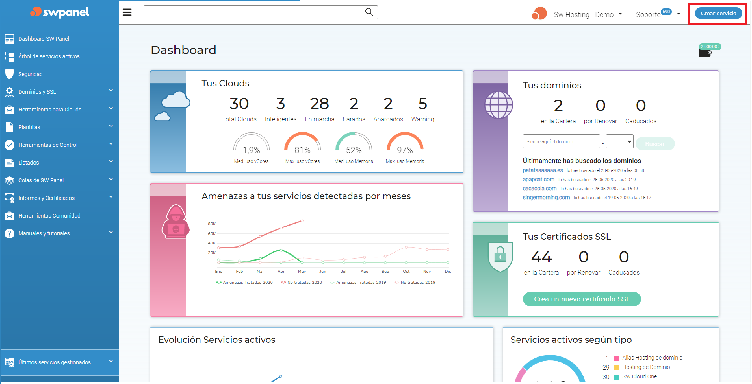The width and height of the screenshot is (752, 384).
Task: Click the Últimos servicios gestionados icon
Action: 9,362
